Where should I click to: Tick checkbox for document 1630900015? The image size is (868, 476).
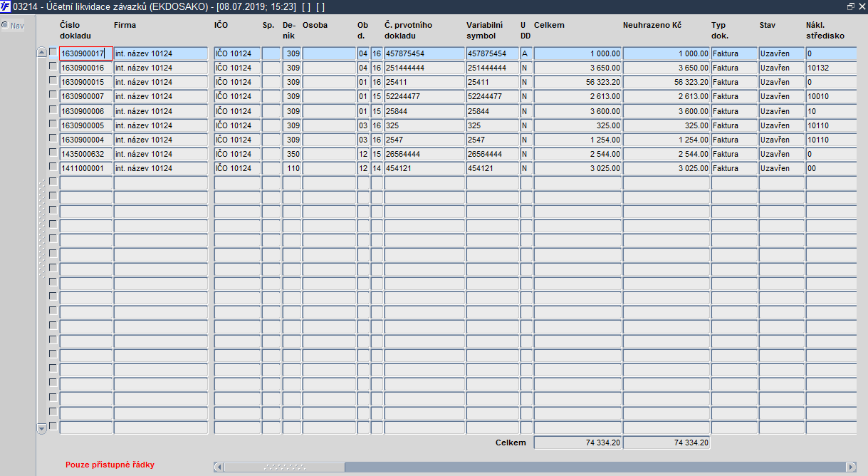coord(53,80)
